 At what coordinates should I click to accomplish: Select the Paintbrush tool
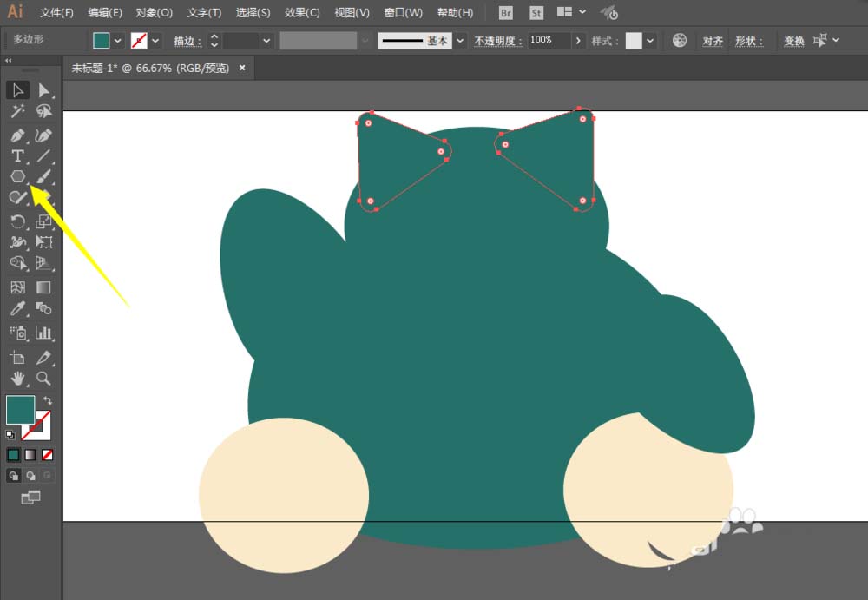[43, 176]
